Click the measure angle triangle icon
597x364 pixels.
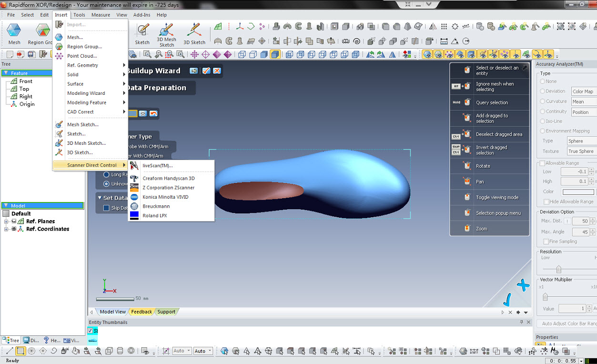(455, 41)
